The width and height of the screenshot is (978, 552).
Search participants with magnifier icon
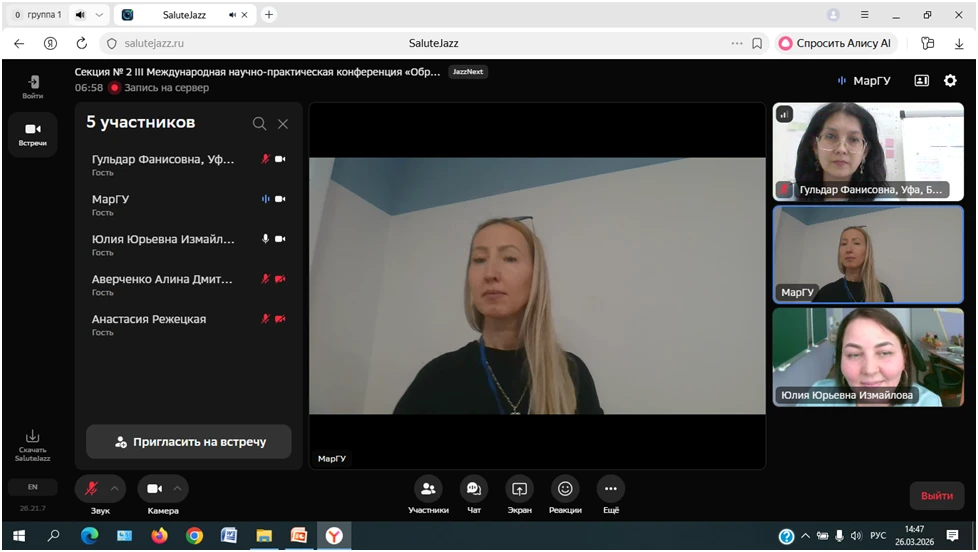259,123
